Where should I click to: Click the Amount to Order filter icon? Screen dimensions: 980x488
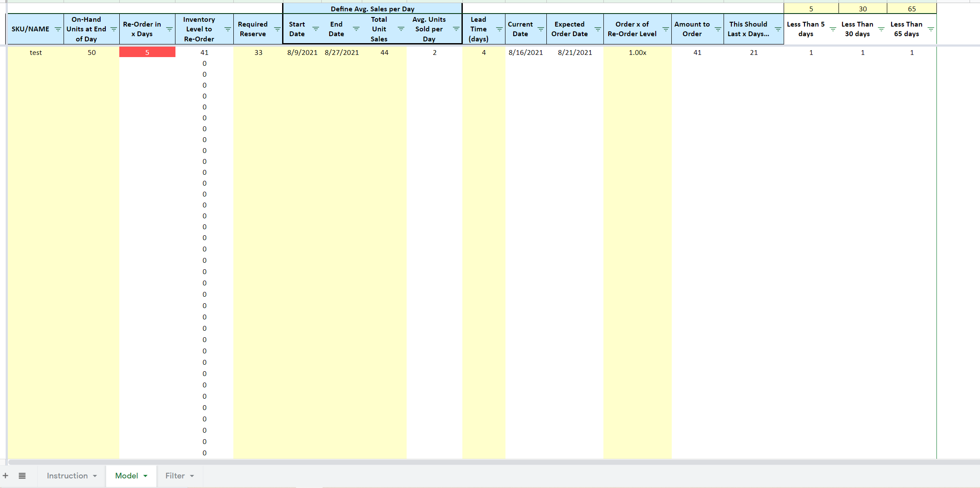click(719, 29)
